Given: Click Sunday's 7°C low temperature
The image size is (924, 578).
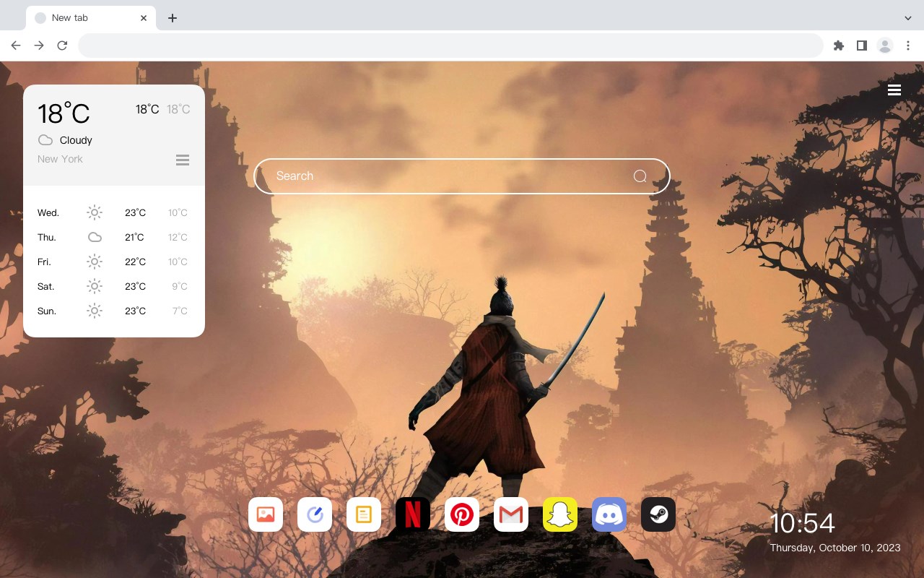Looking at the screenshot, I should [180, 311].
